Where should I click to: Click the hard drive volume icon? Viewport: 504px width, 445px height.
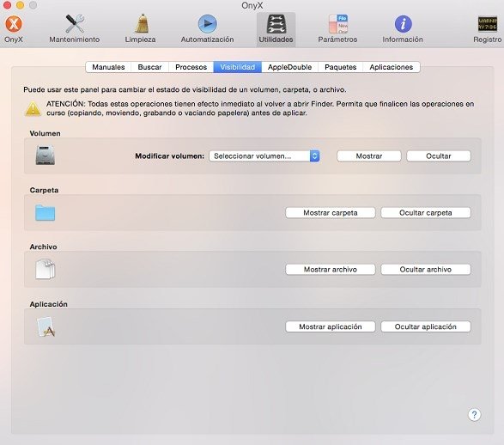coord(45,155)
